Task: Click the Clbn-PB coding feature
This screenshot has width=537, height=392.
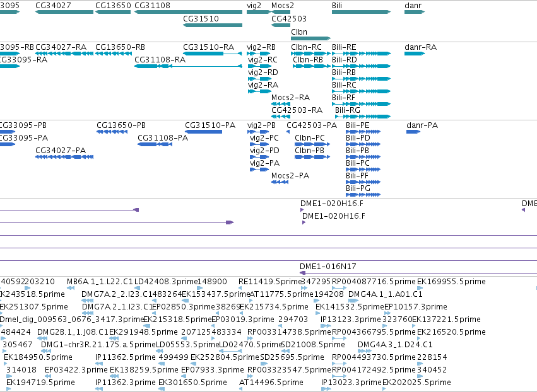Action: point(312,157)
